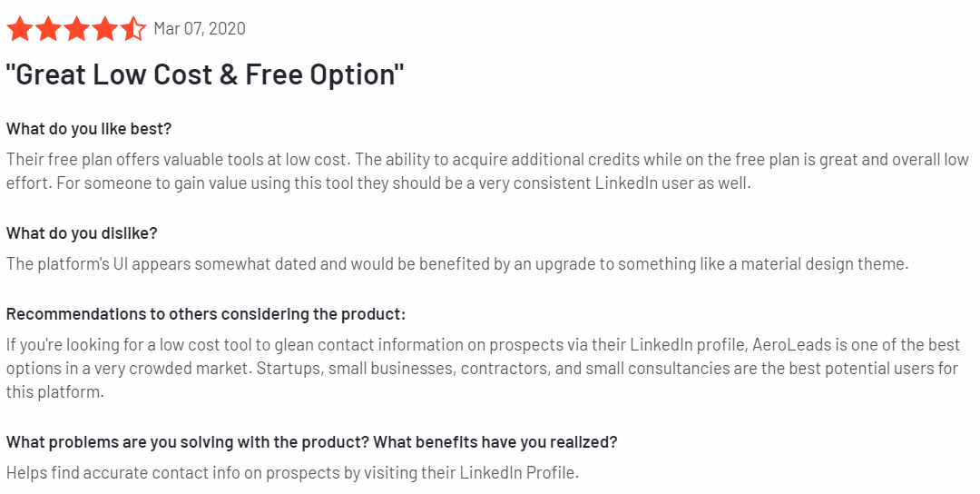Click the third orange rating star

pyautogui.click(x=76, y=29)
